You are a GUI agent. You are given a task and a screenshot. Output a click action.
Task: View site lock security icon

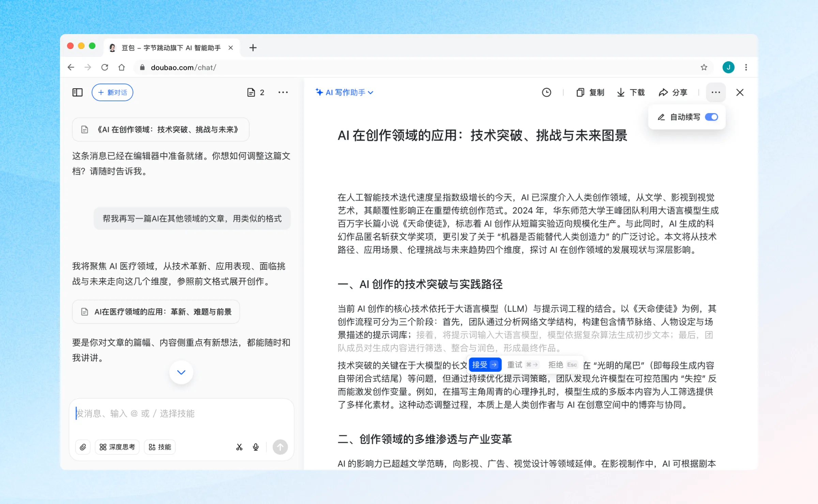[142, 67]
